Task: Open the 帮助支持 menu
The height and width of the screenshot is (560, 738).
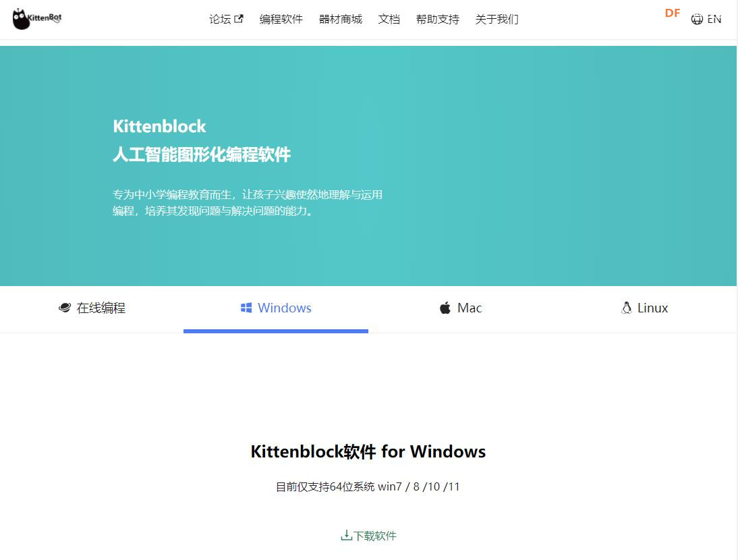Action: pos(437,20)
